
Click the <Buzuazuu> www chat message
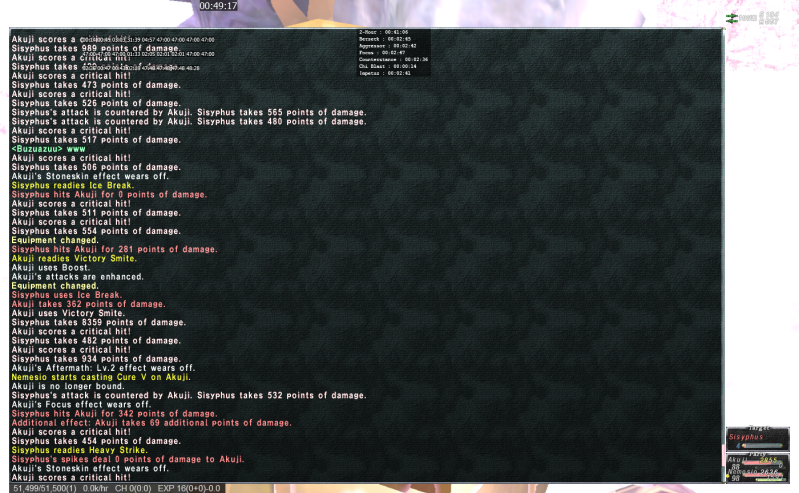[48, 149]
